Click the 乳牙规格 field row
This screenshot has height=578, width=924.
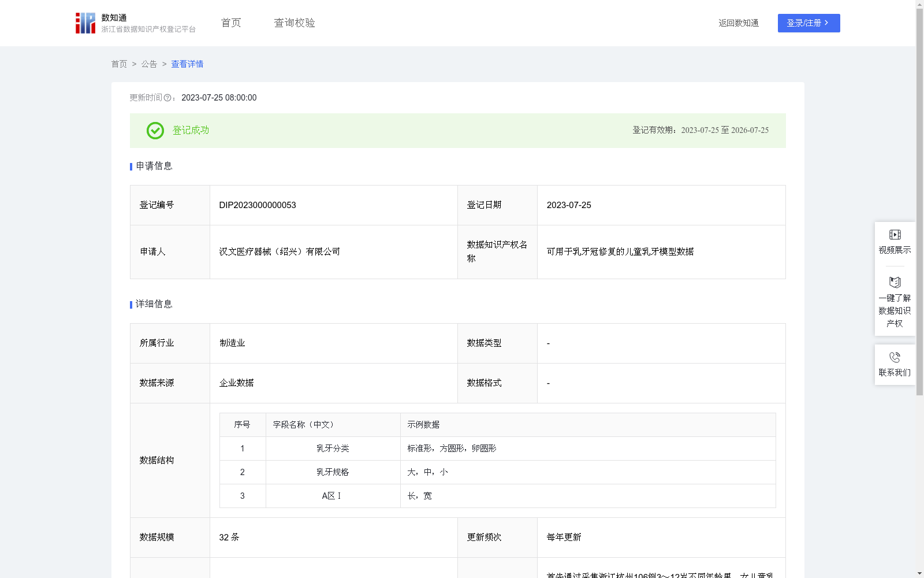(498, 472)
